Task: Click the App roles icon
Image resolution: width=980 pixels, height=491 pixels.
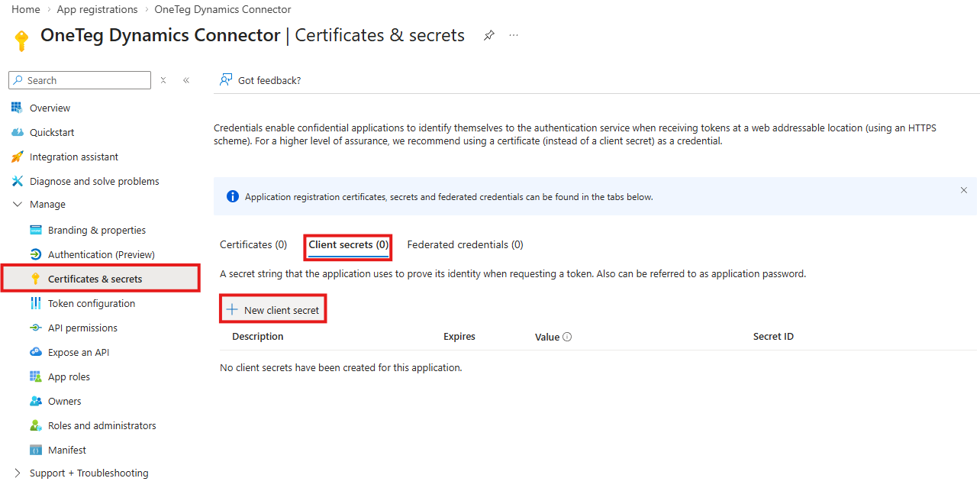Action: click(x=35, y=376)
